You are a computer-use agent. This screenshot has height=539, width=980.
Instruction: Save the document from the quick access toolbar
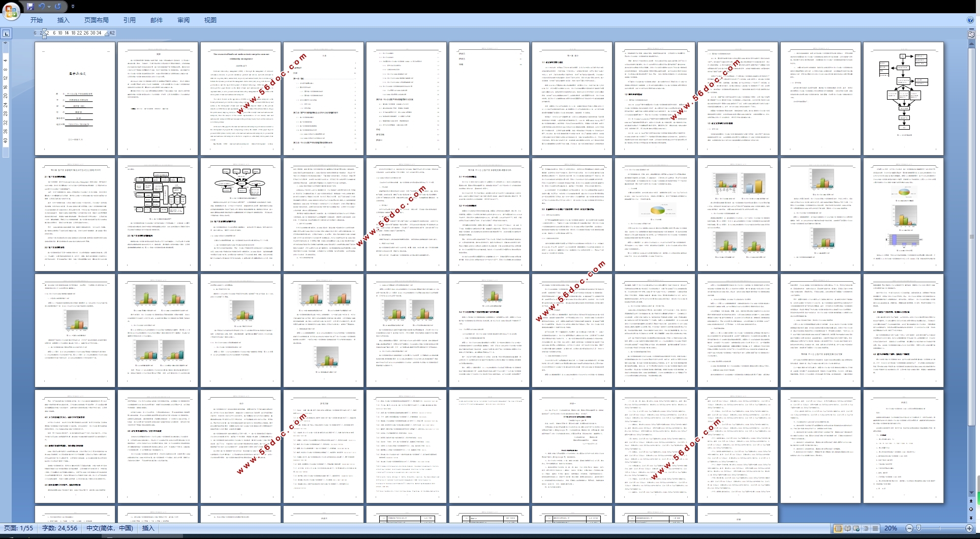tap(30, 6)
